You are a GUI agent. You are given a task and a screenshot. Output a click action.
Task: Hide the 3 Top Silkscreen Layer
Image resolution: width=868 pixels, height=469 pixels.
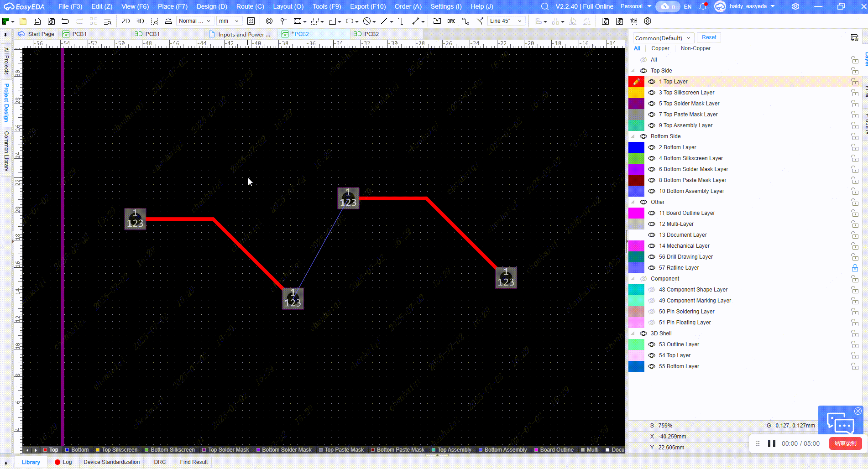(652, 93)
